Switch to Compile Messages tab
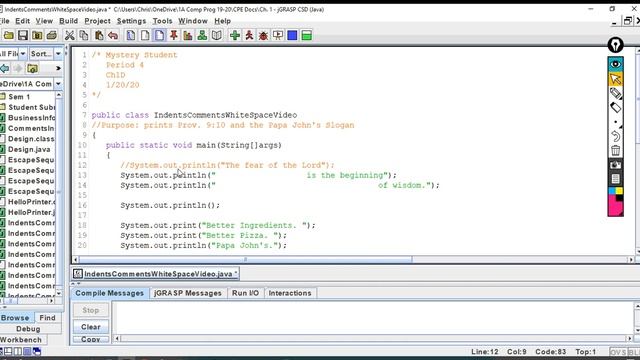This screenshot has width=640, height=360. (109, 293)
